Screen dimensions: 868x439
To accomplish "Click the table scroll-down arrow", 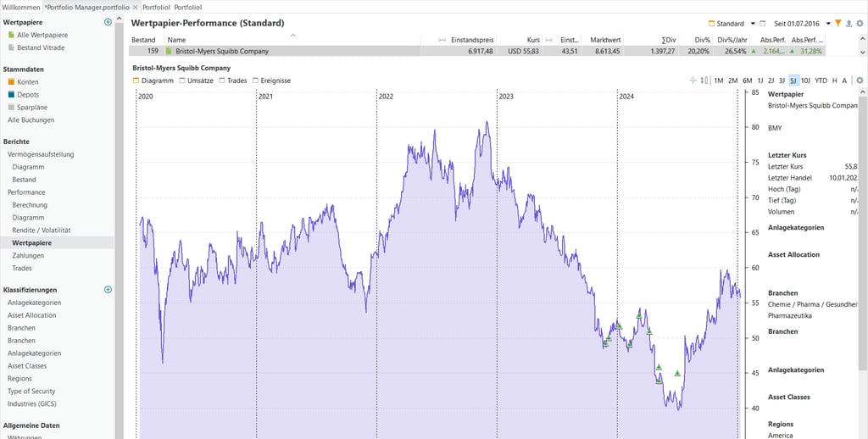I will pyautogui.click(x=862, y=52).
